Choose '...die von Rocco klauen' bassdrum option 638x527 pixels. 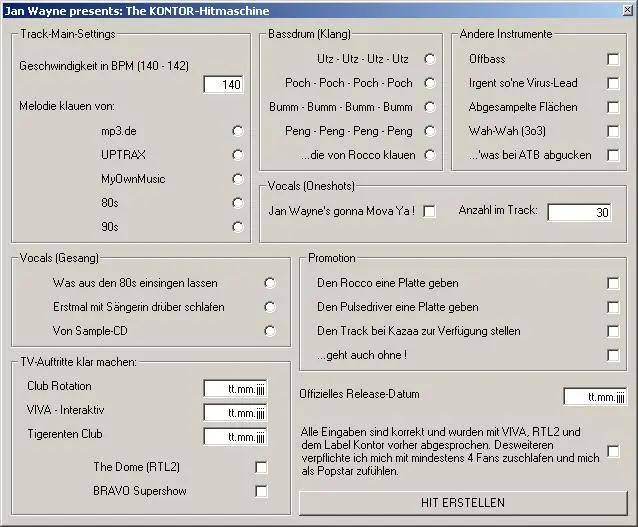pyautogui.click(x=430, y=155)
